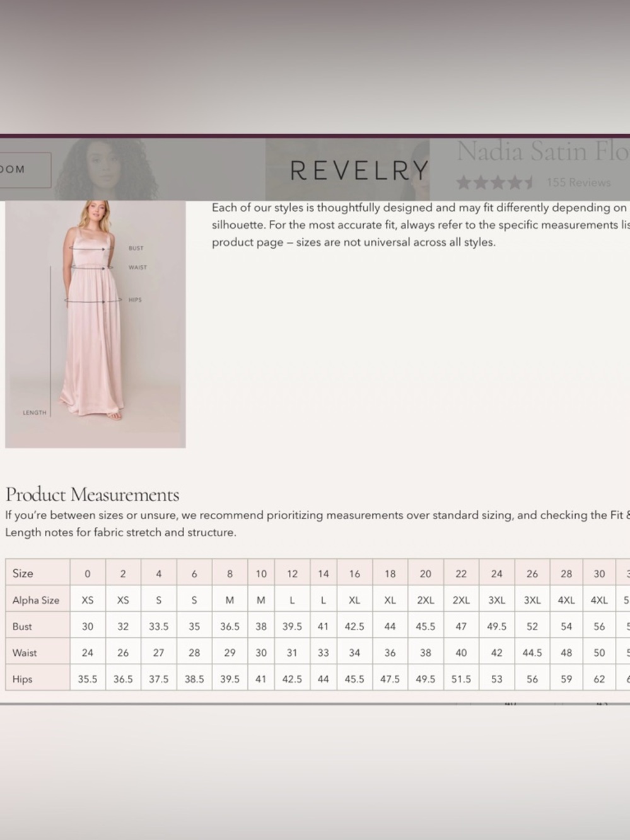The width and height of the screenshot is (630, 840).
Task: Click the star rating icons
Action: (495, 183)
